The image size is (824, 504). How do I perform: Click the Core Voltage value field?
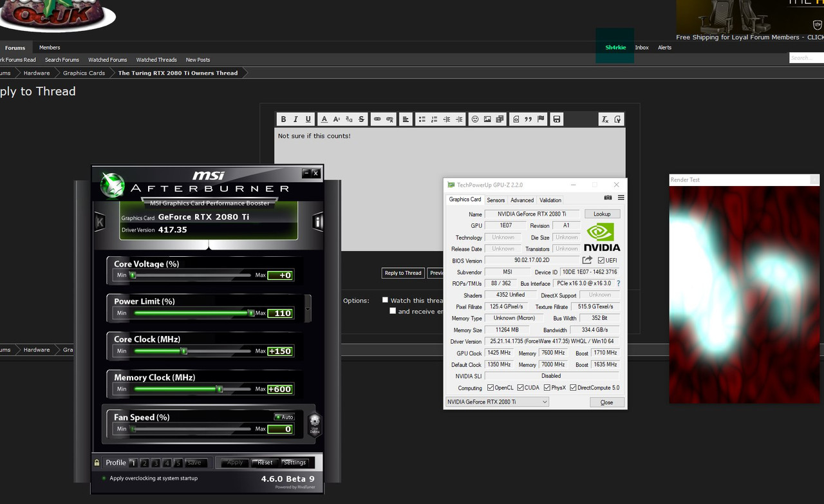click(280, 275)
